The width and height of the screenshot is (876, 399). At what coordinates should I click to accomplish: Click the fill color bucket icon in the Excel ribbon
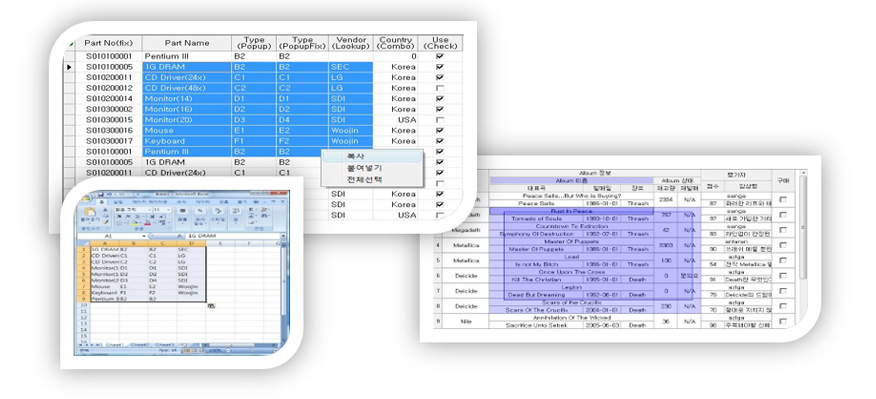(134, 223)
